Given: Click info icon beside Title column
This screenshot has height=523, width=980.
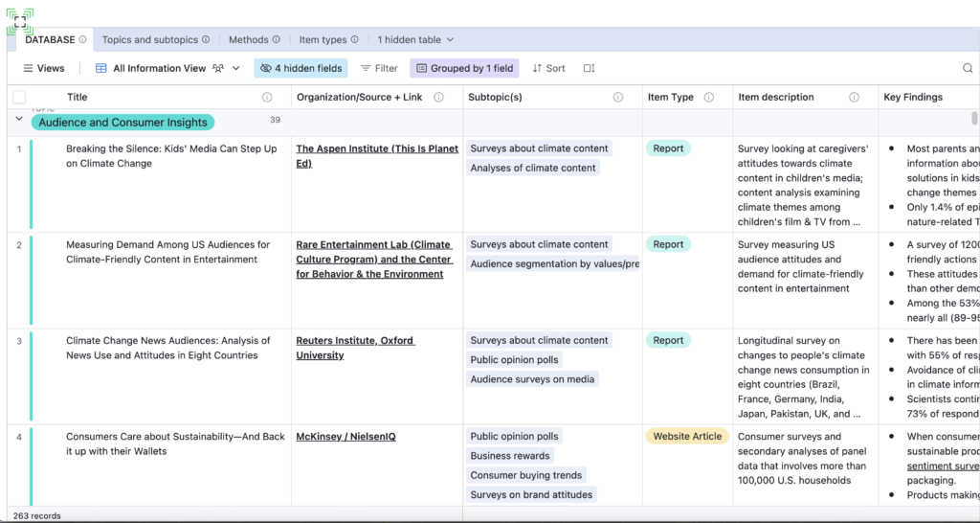Looking at the screenshot, I should tap(267, 98).
